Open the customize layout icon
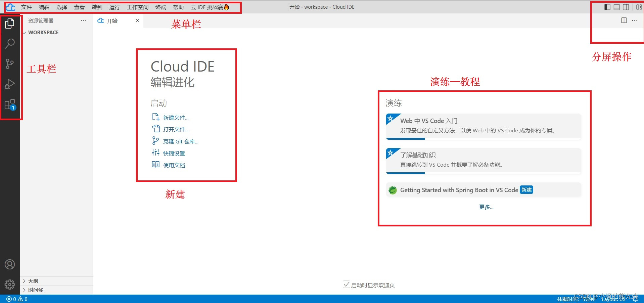The height and width of the screenshot is (303, 644). (639, 7)
